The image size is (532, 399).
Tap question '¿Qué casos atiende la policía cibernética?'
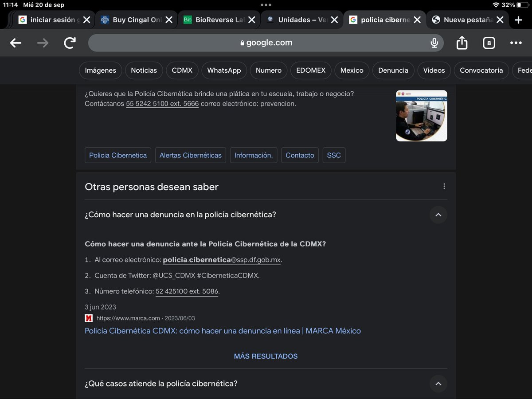click(161, 383)
